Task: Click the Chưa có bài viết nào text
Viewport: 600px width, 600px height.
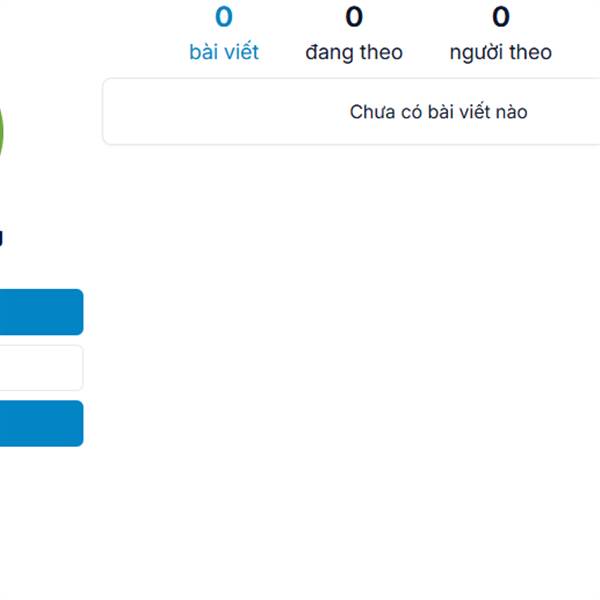Action: pyautogui.click(x=438, y=112)
